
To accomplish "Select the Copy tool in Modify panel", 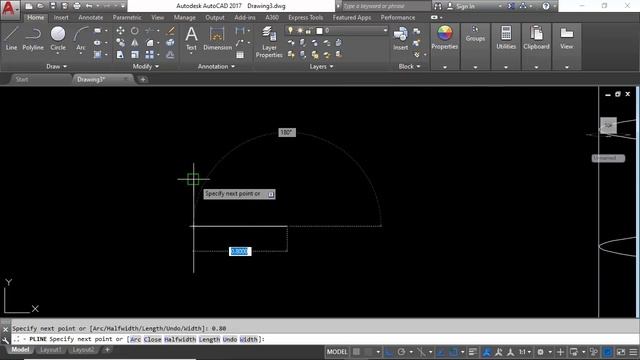I will click(x=120, y=42).
